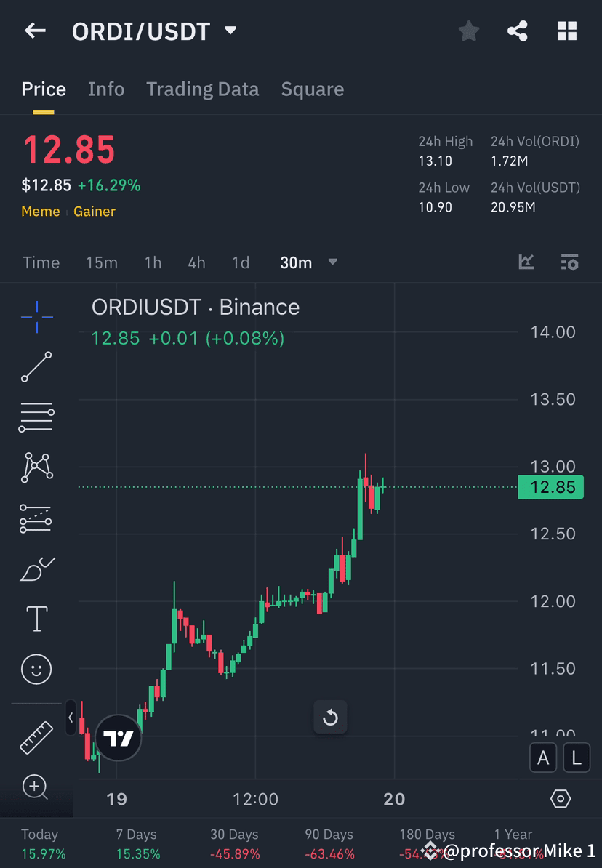Open chart settings via the hexagon icon
602x868 pixels.
(x=561, y=797)
